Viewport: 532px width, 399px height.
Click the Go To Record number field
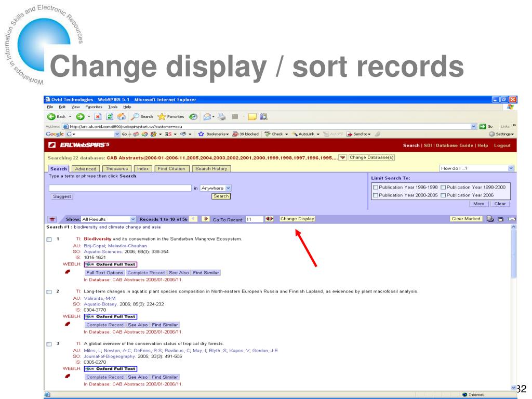(254, 219)
